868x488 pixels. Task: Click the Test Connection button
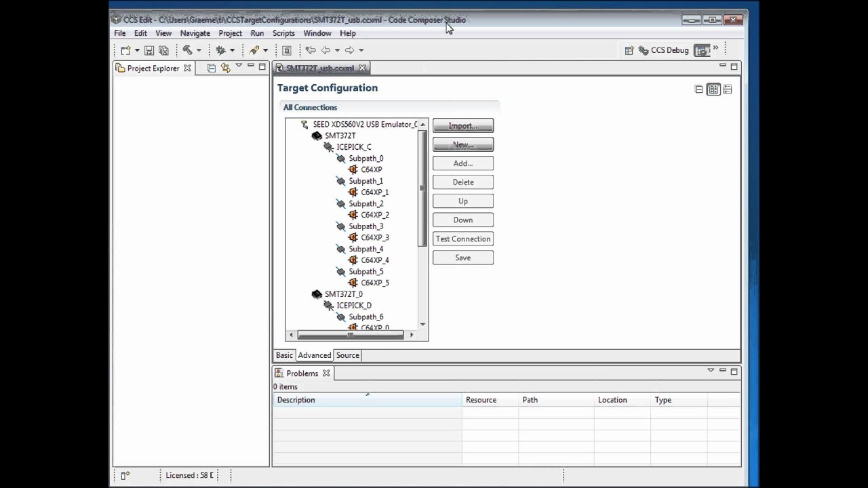[x=463, y=239]
